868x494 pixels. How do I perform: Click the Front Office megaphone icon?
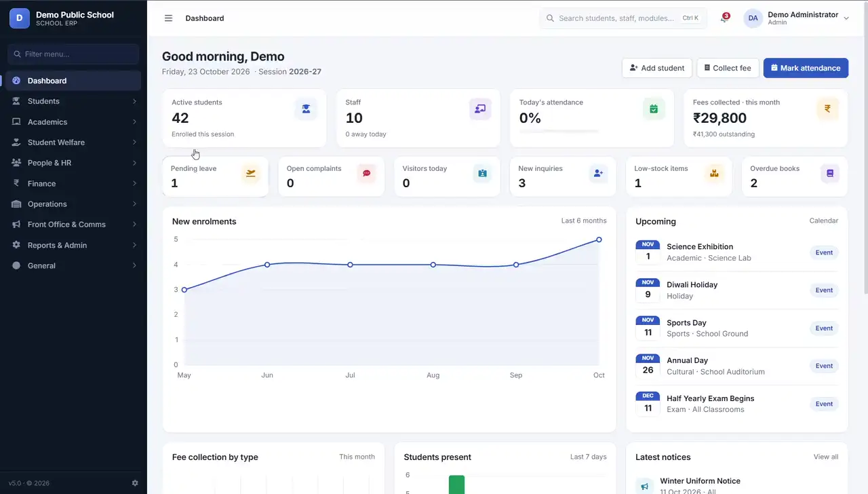(16, 225)
